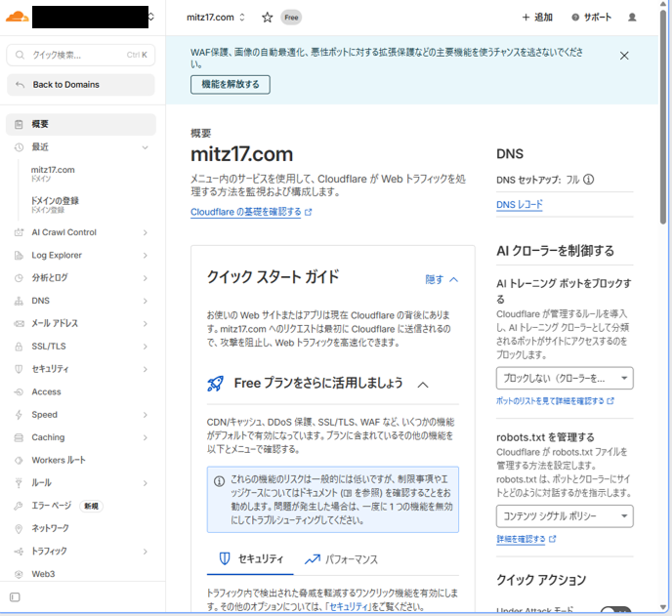Expand the Caching chevron
672x616 pixels.
(146, 437)
